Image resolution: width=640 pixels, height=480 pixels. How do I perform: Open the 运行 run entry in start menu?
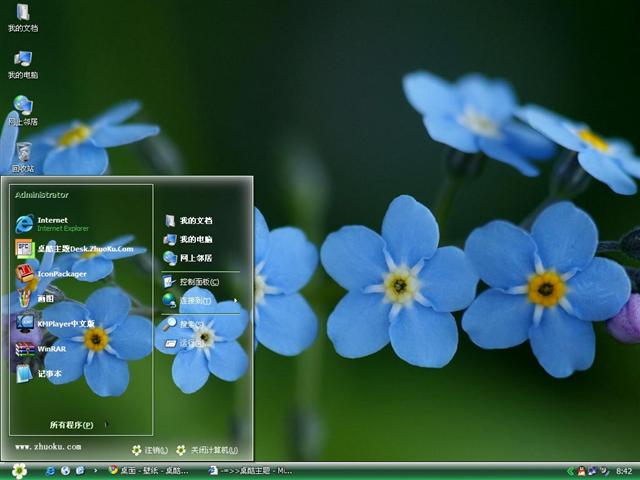click(184, 343)
